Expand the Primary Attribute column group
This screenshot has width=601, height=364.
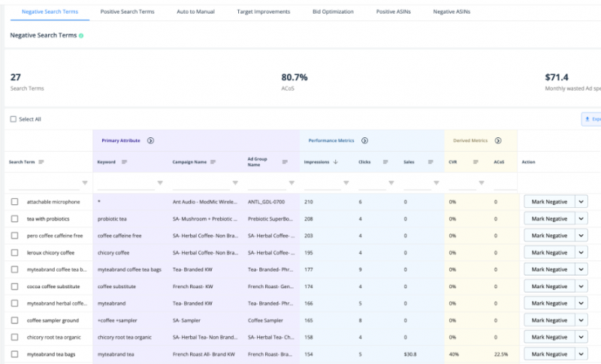coord(150,140)
